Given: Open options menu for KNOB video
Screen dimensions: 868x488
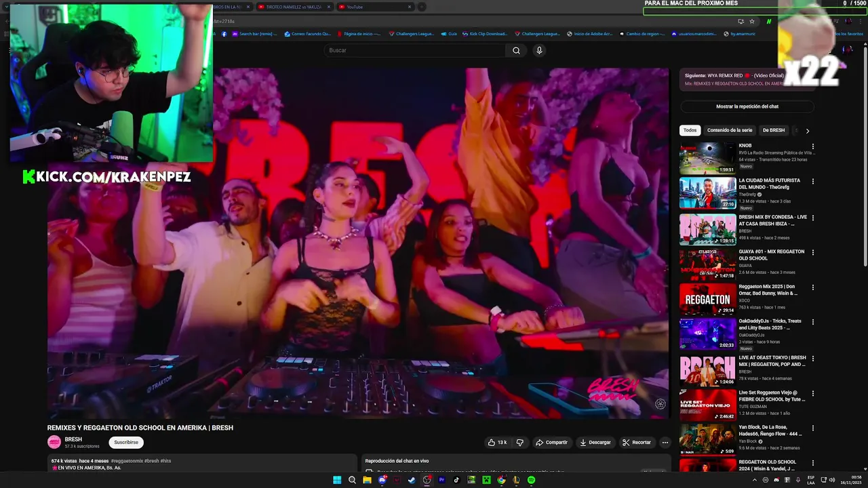Looking at the screenshot, I should coord(813,146).
